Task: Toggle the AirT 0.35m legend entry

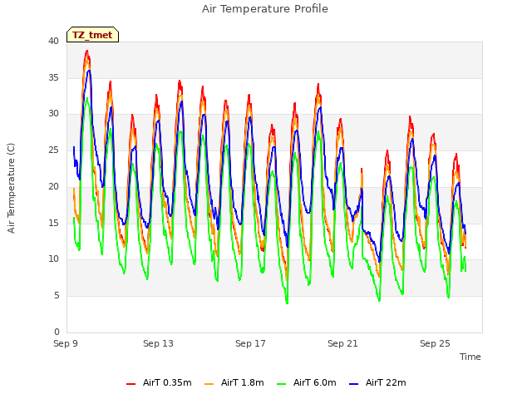Action: [159, 382]
